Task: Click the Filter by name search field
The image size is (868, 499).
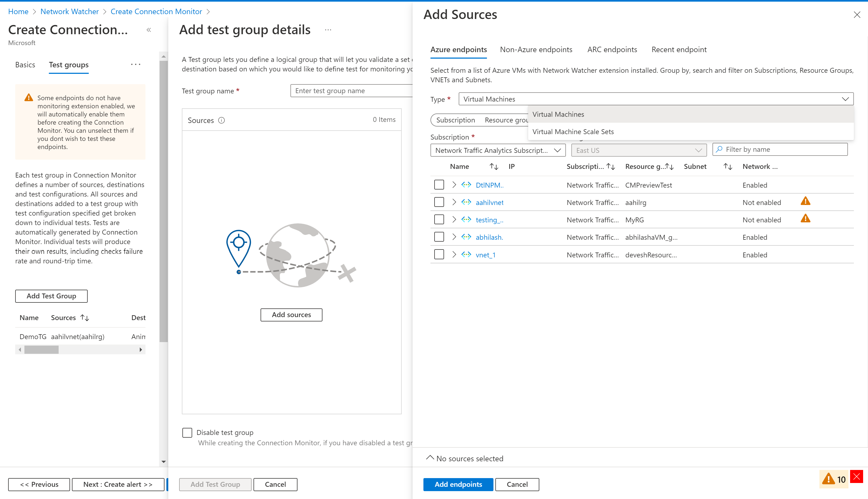Action: coord(780,149)
